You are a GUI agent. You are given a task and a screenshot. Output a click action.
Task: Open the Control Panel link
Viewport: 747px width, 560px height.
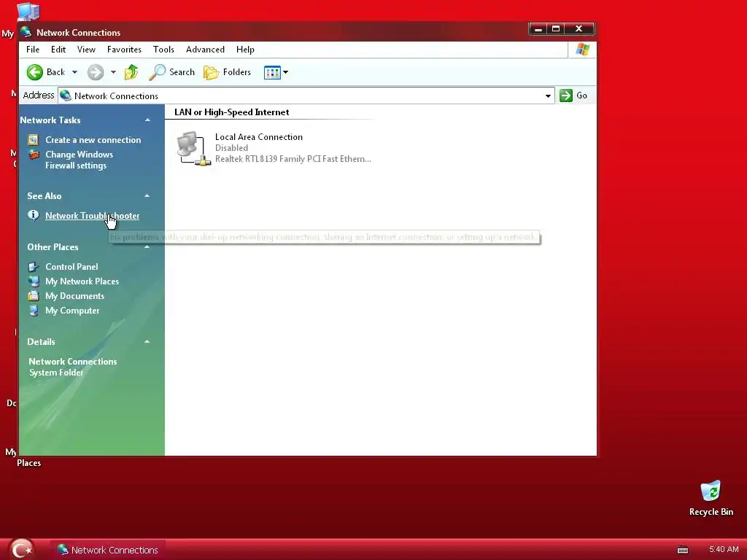pos(71,267)
